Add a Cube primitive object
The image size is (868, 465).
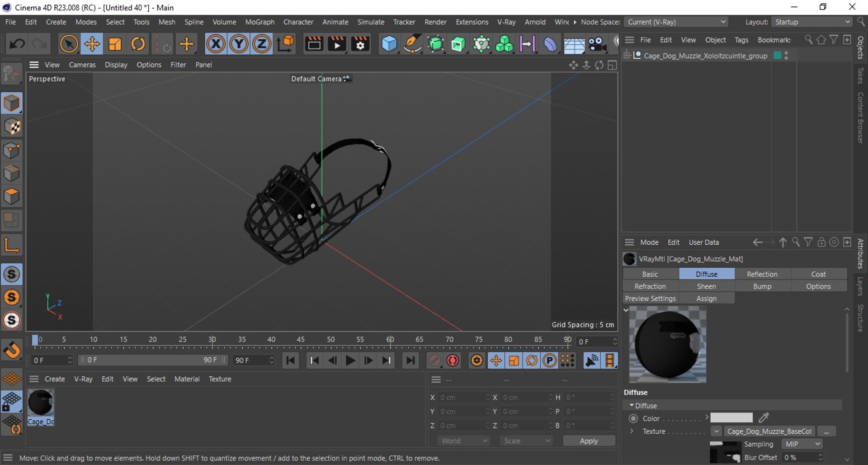(x=389, y=44)
